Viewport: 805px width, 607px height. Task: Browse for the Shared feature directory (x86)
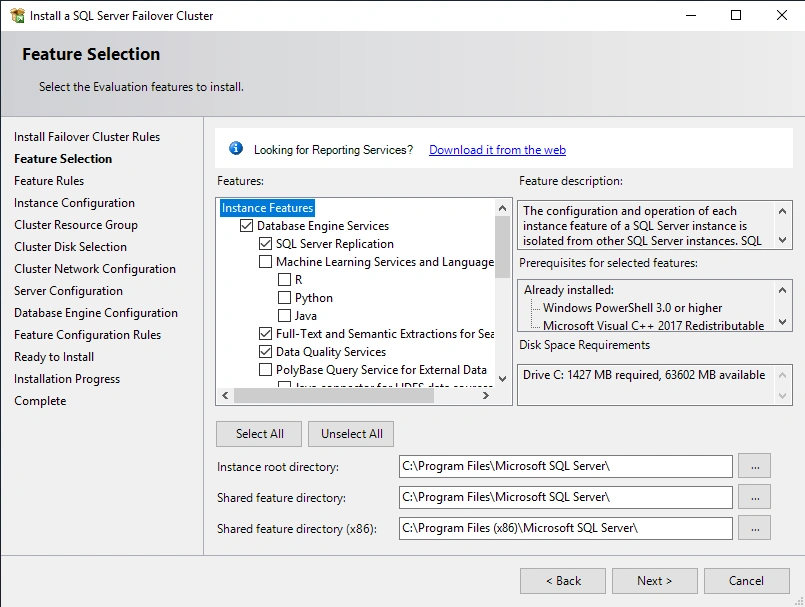coord(755,528)
